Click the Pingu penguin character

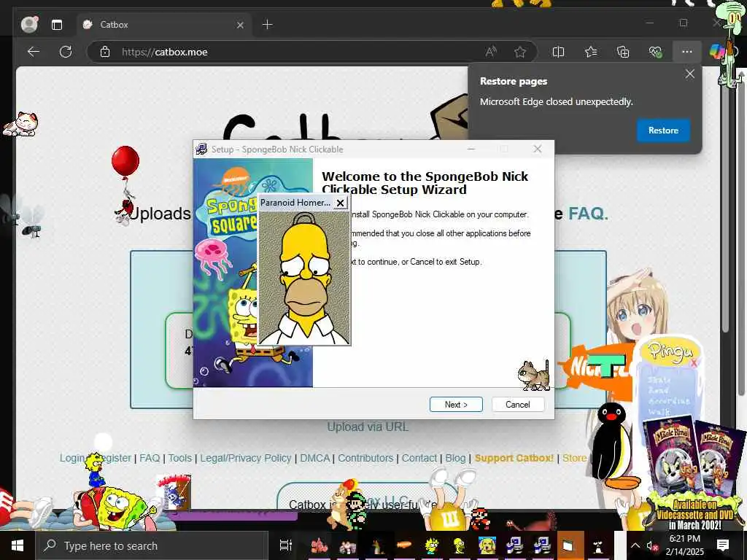coord(612,444)
